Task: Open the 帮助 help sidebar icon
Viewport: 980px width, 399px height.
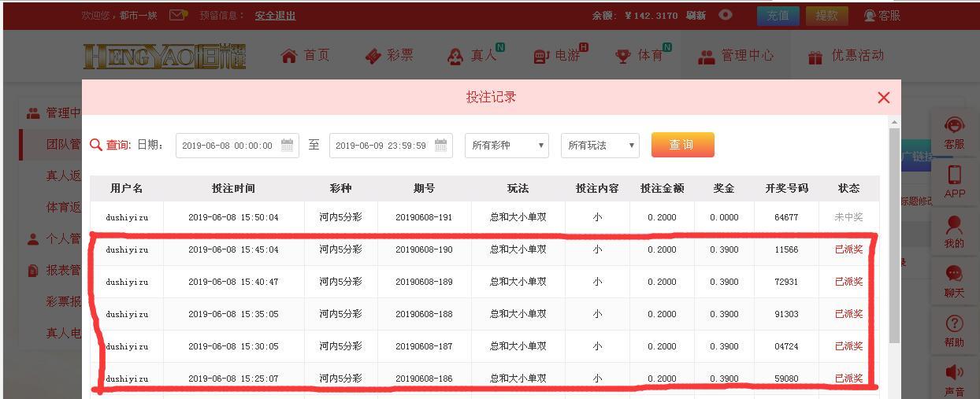Action: [x=954, y=331]
